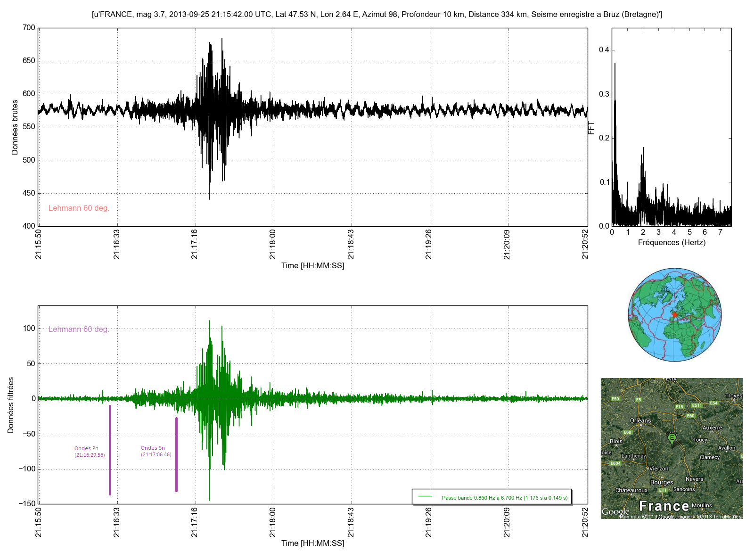Click the Fréquences (Hertz) axis label
This screenshot has height=560, width=754.
tap(672, 243)
